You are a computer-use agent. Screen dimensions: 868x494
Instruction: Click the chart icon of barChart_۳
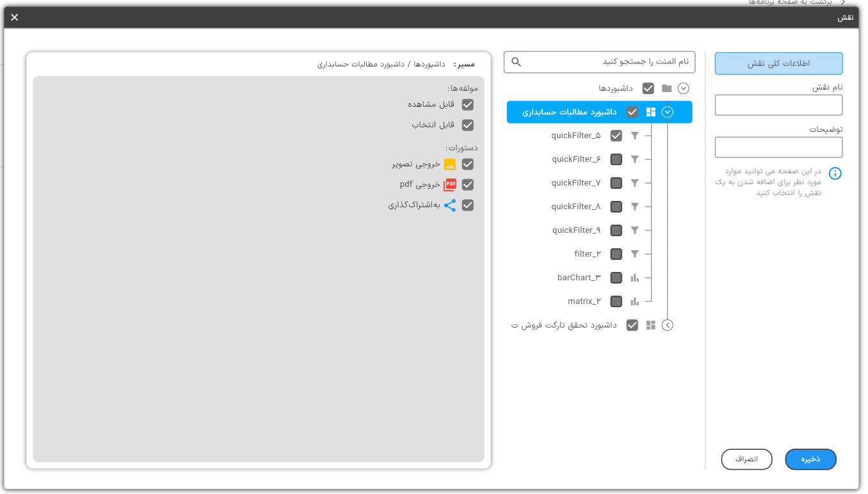point(635,278)
